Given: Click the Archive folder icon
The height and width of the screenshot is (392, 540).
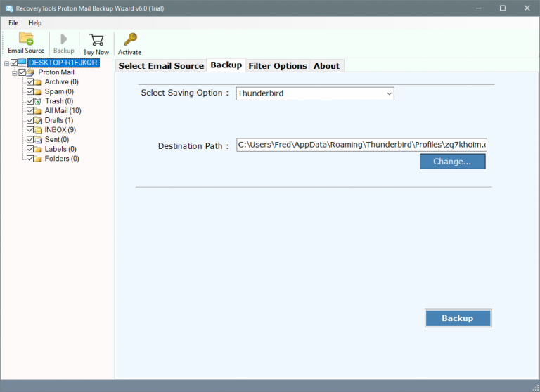Looking at the screenshot, I should [x=38, y=82].
